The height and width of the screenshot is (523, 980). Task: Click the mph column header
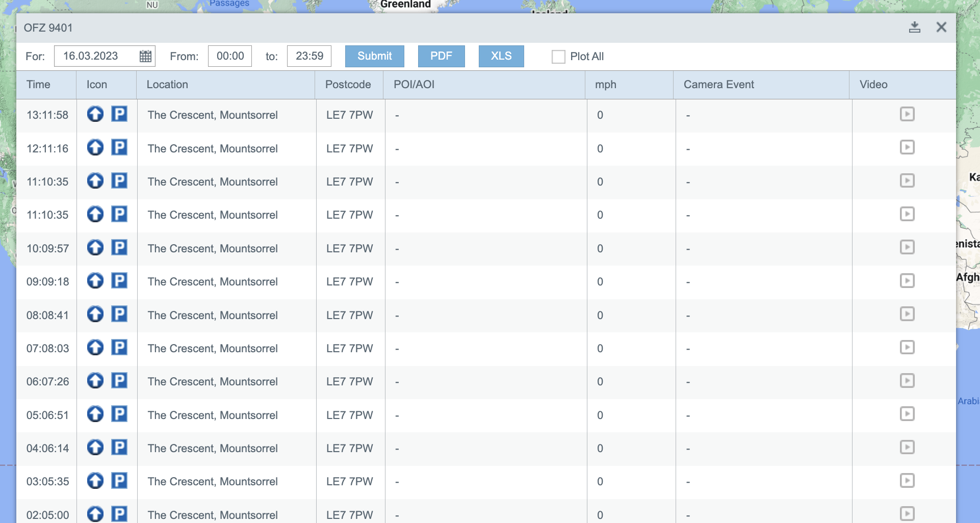pyautogui.click(x=605, y=85)
